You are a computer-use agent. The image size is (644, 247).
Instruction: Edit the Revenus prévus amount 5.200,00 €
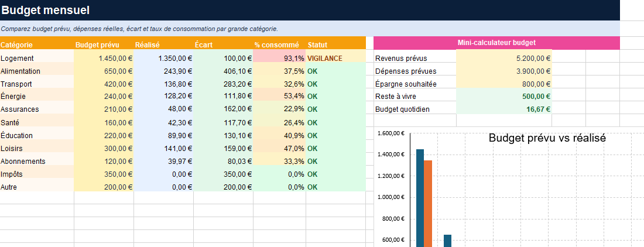tap(504, 59)
